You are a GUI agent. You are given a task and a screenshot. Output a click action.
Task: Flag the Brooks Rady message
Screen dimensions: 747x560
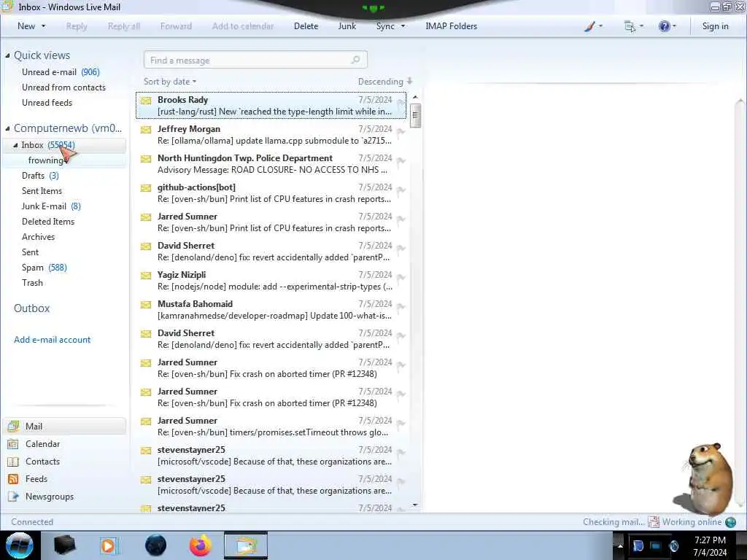400,103
